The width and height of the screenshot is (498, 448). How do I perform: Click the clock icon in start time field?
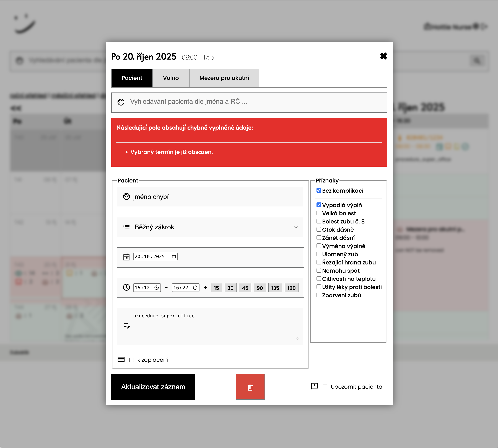tap(157, 287)
